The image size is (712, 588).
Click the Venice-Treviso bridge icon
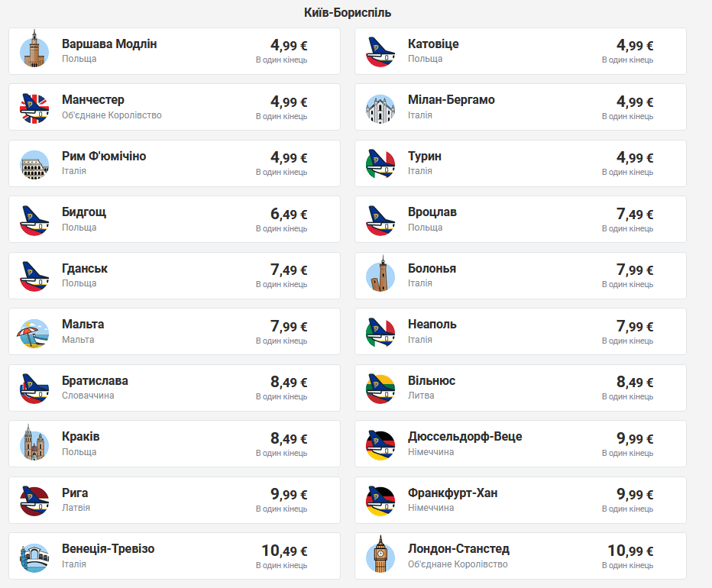34,556
